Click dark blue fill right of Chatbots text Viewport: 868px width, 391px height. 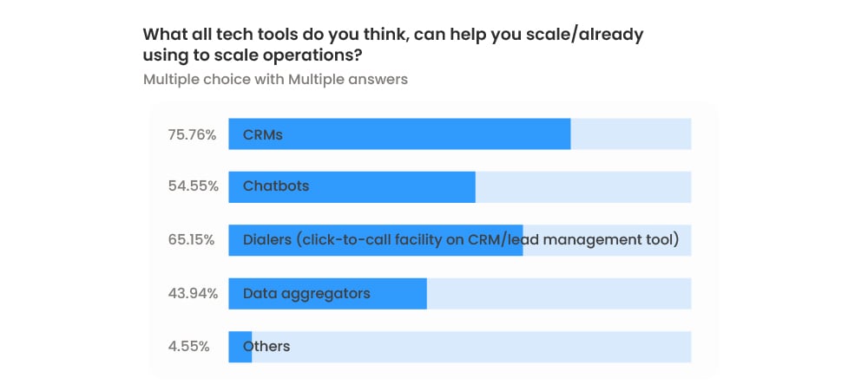click(391, 186)
